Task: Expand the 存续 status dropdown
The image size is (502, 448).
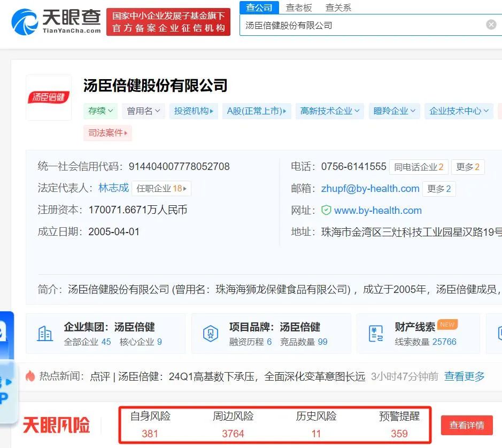Action: pyautogui.click(x=101, y=111)
